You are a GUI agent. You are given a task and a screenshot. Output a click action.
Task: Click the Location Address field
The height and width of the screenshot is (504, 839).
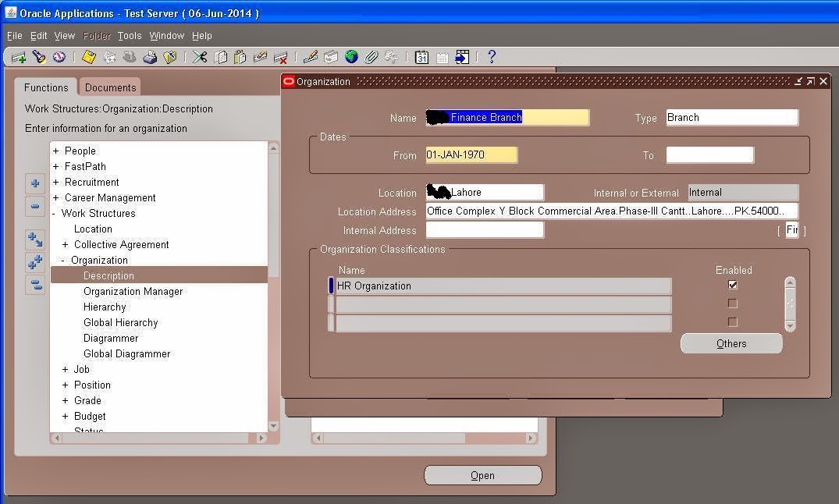(x=612, y=211)
